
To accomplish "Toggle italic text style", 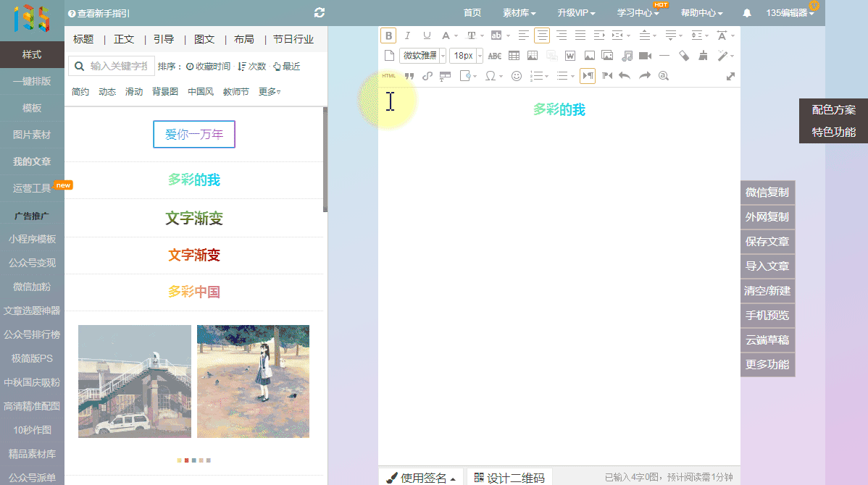I will pos(407,35).
